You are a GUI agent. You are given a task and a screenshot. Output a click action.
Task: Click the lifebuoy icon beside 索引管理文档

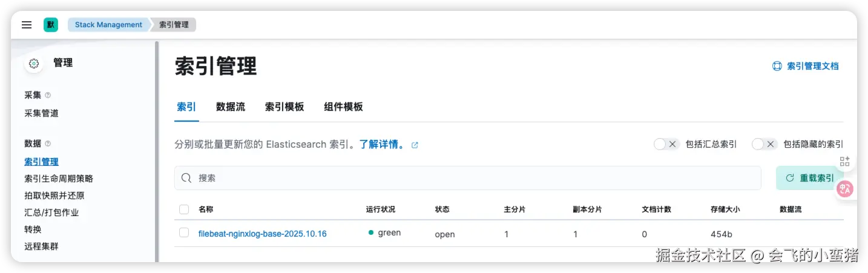(x=777, y=67)
